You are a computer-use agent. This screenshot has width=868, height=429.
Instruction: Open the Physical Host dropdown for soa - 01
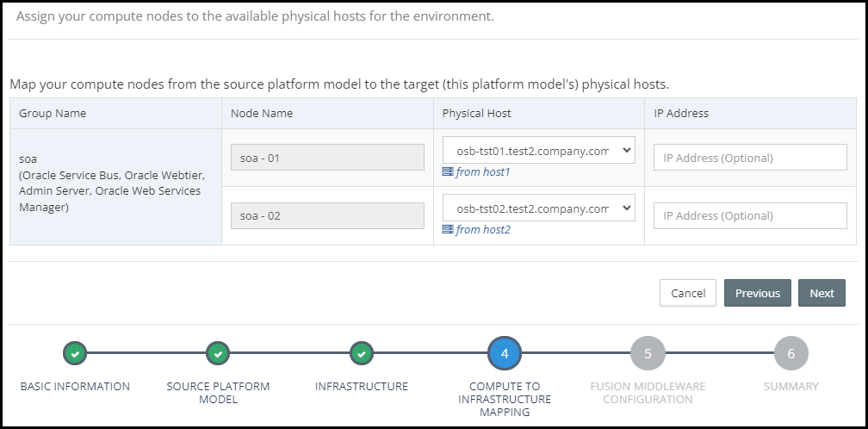538,150
